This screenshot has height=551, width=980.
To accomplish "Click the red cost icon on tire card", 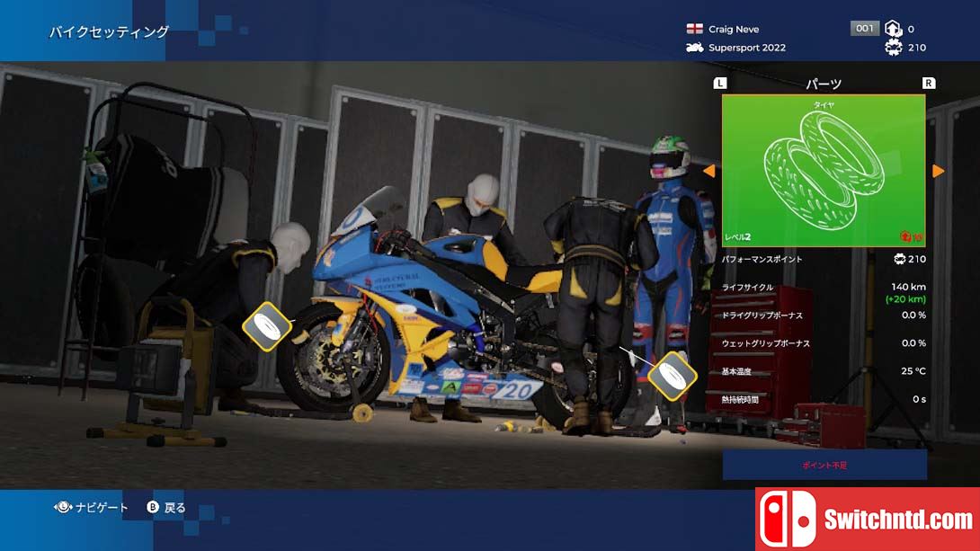I will 906,236.
